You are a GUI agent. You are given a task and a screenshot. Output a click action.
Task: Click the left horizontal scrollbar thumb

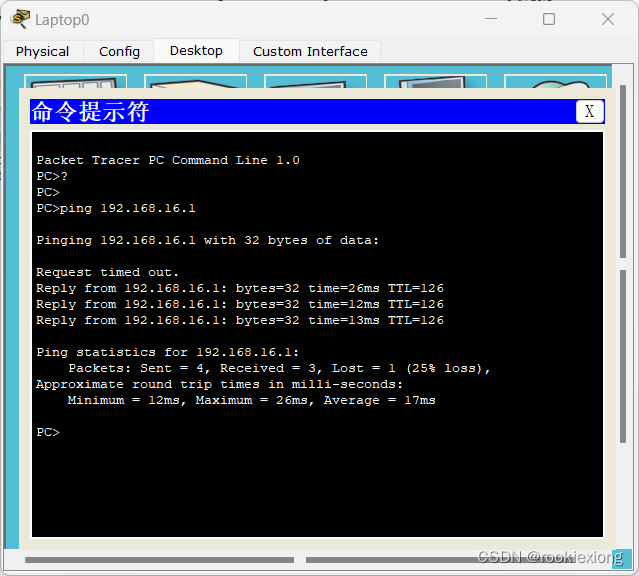pyautogui.click(x=159, y=560)
